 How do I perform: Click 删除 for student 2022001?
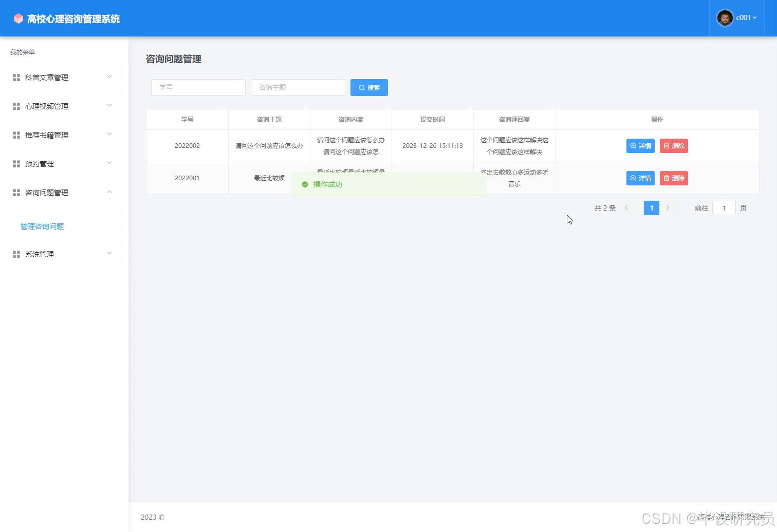[x=674, y=178]
